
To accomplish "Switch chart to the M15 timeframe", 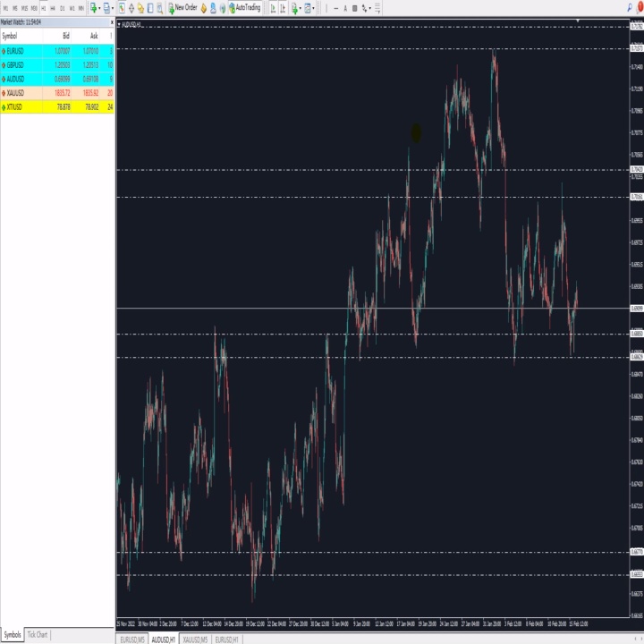I will tap(24, 8).
